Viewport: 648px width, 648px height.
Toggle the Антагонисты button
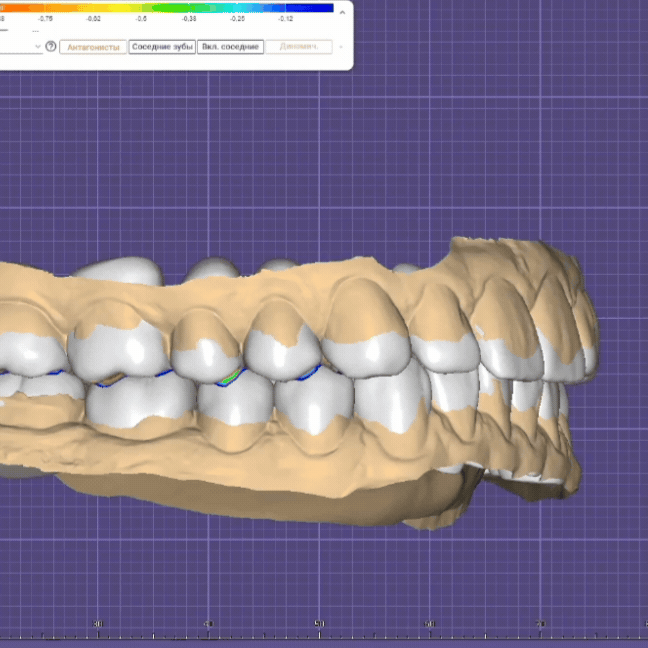click(93, 47)
